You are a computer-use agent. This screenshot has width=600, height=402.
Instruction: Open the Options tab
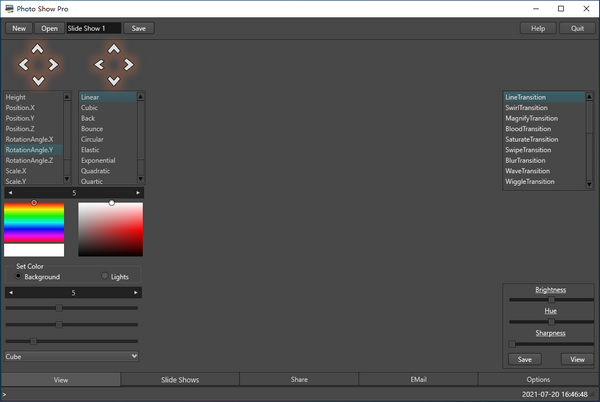coord(538,380)
